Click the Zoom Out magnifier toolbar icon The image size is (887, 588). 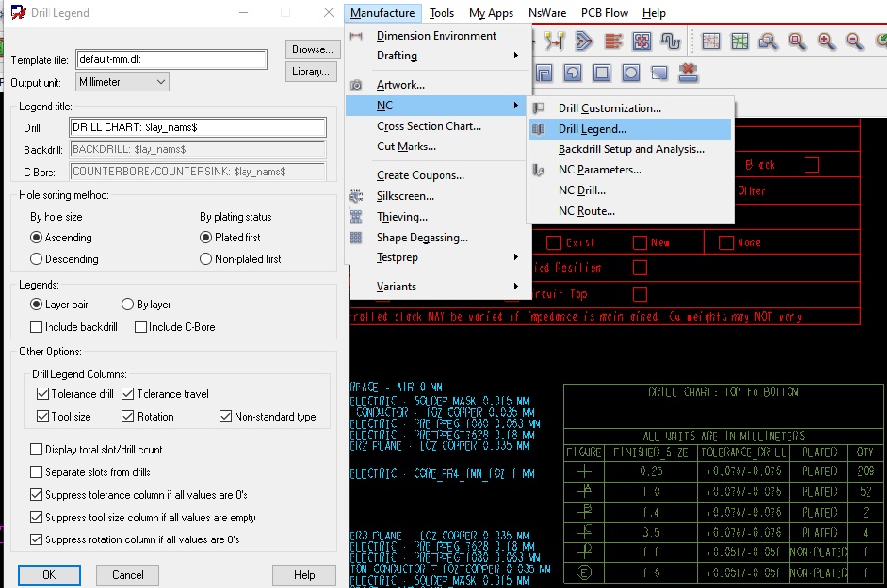[x=855, y=41]
